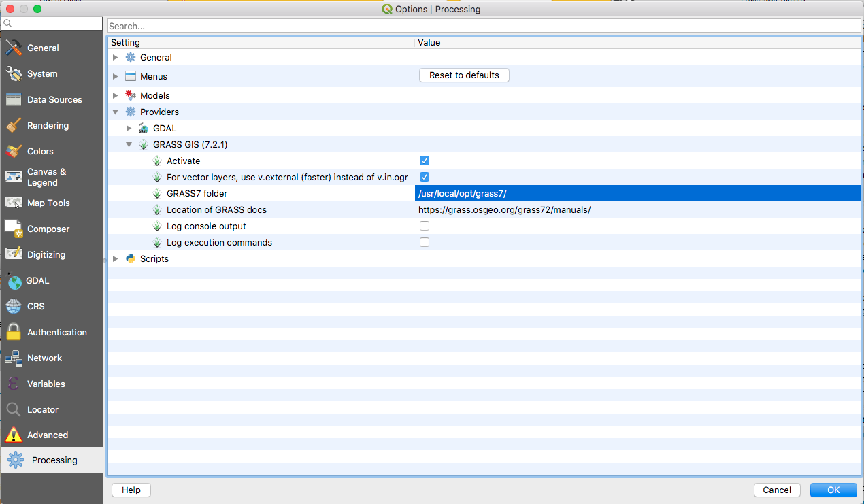The image size is (864, 504).
Task: Click the Models row red gears icon
Action: (x=131, y=96)
